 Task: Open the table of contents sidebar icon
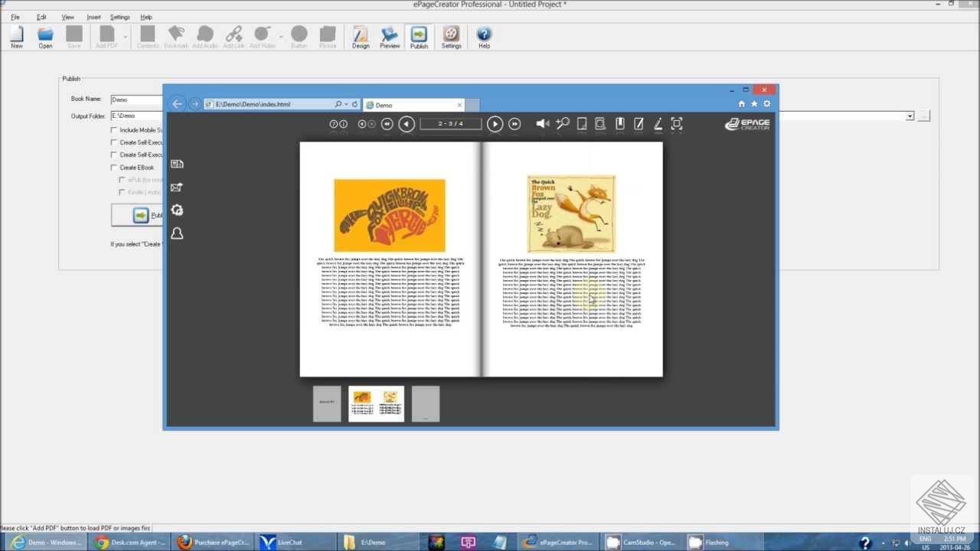pos(177,164)
